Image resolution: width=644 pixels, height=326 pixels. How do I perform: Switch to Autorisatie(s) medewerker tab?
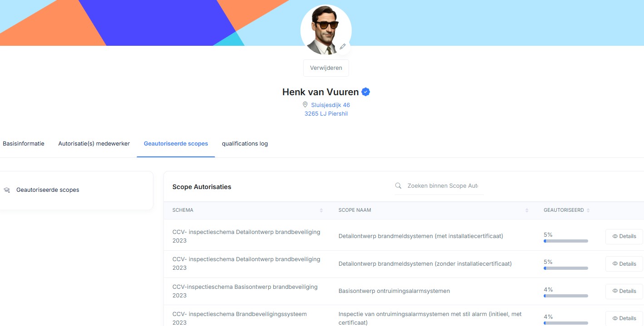point(94,144)
